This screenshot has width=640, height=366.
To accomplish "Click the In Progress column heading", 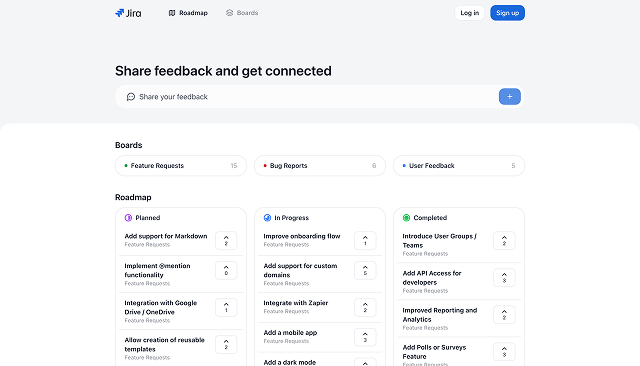I will pyautogui.click(x=291, y=218).
